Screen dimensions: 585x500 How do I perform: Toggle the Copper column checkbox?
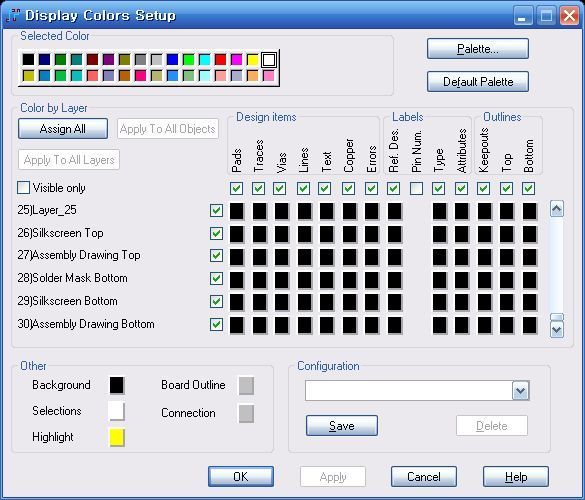click(348, 188)
